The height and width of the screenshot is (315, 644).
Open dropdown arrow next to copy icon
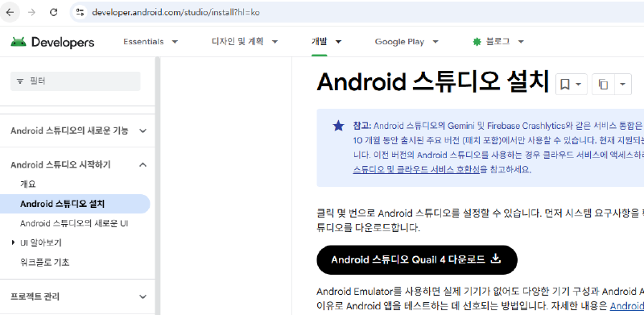[622, 85]
